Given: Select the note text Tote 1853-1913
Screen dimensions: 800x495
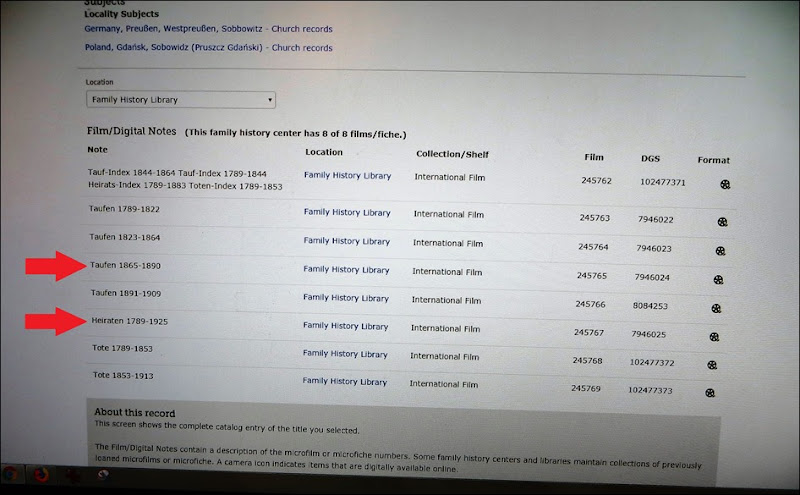Looking at the screenshot, I should pyautogui.click(x=123, y=375).
